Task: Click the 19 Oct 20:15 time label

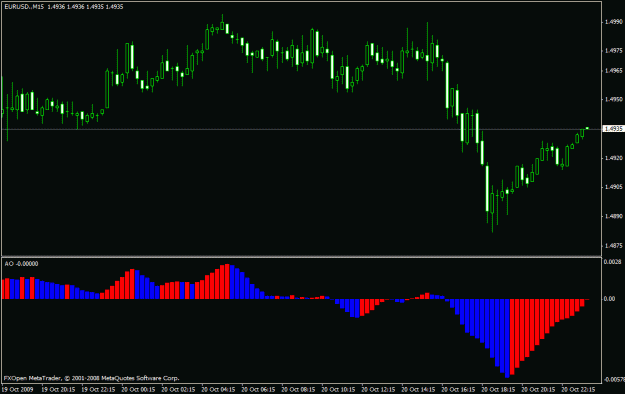Action: 58,389
